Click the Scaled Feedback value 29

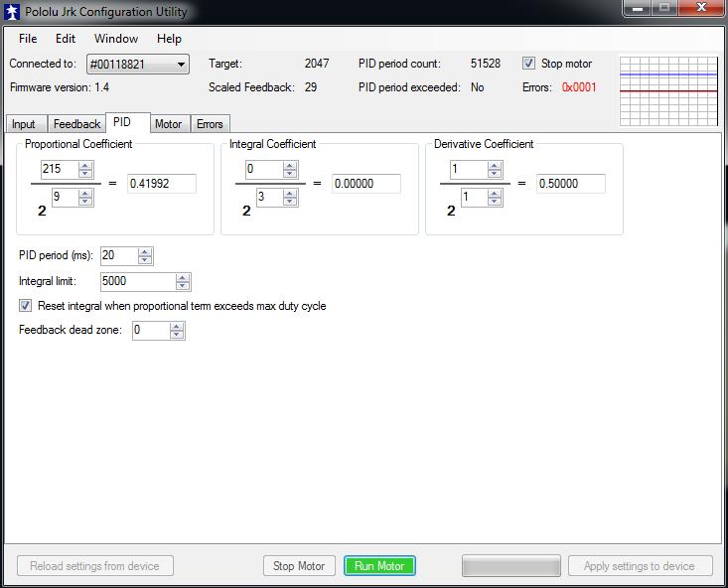311,87
